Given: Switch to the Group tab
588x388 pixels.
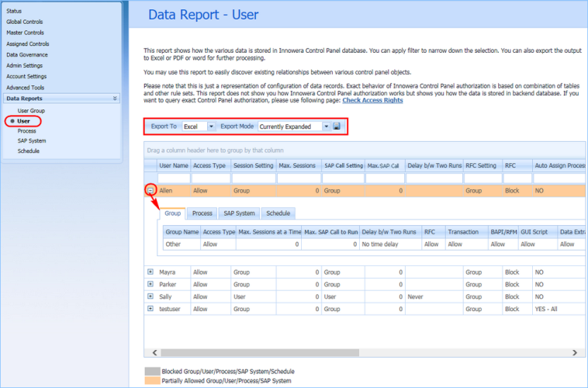Looking at the screenshot, I should click(172, 213).
